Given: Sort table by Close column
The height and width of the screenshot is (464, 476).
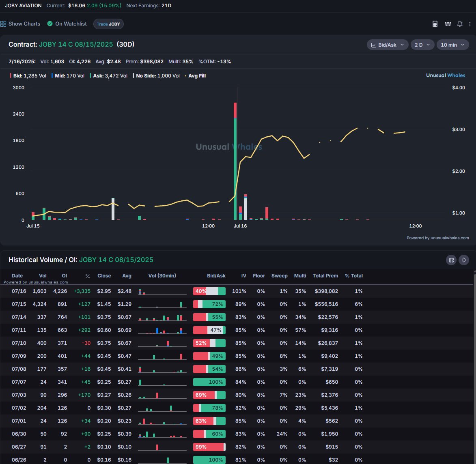Looking at the screenshot, I should point(104,275).
